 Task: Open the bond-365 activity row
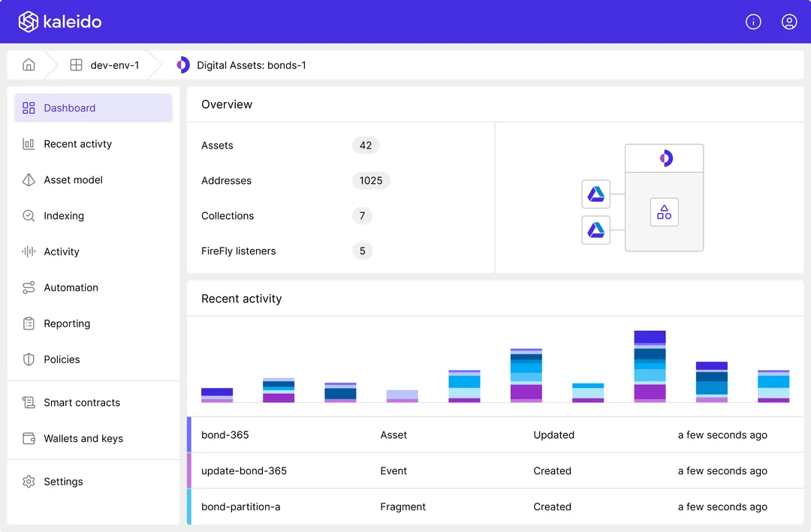[x=495, y=434]
